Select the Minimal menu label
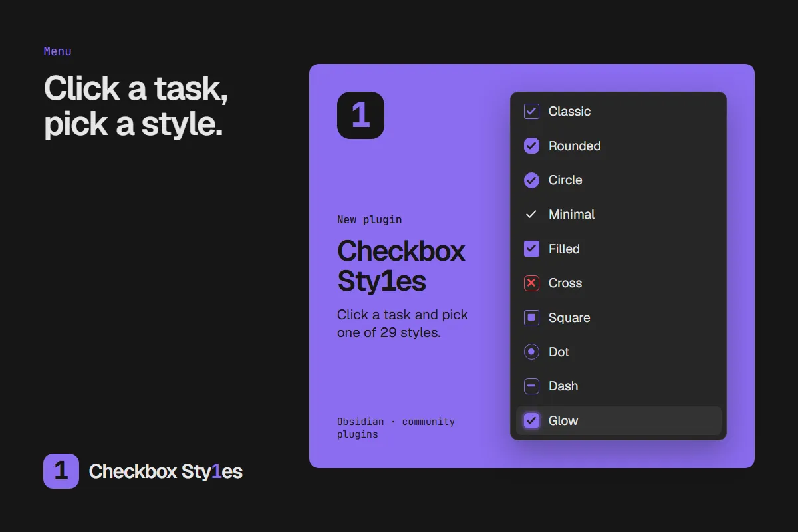798x532 pixels. pos(571,214)
